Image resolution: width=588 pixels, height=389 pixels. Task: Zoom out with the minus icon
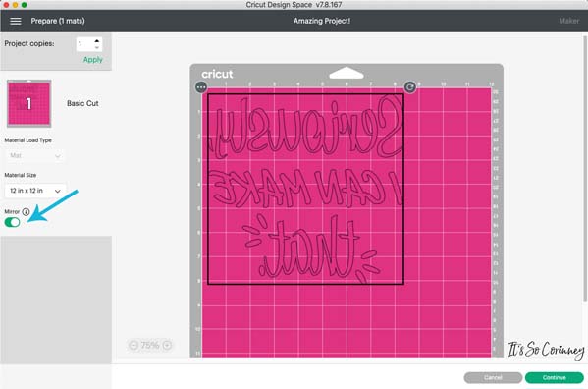[x=134, y=345]
